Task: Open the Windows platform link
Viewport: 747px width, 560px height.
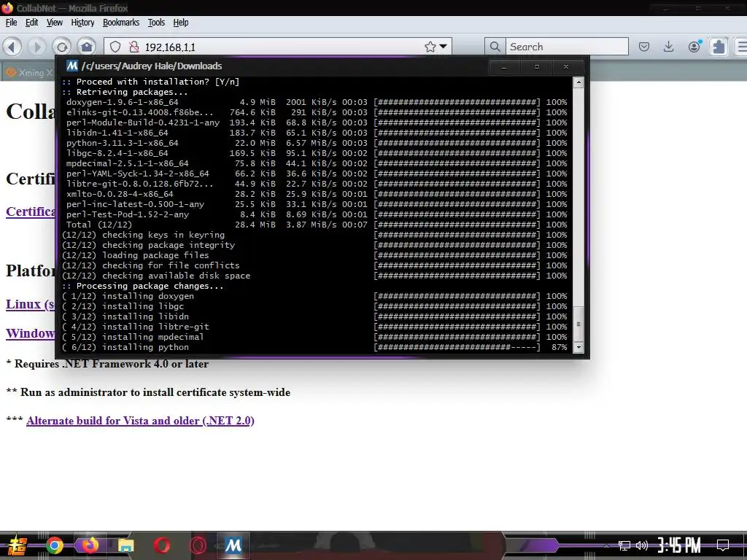Action: pyautogui.click(x=31, y=332)
